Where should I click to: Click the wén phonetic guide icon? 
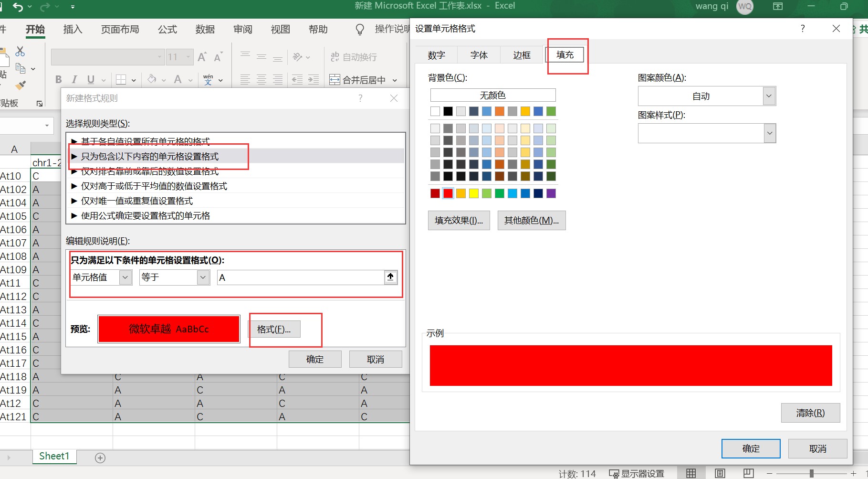click(x=208, y=79)
